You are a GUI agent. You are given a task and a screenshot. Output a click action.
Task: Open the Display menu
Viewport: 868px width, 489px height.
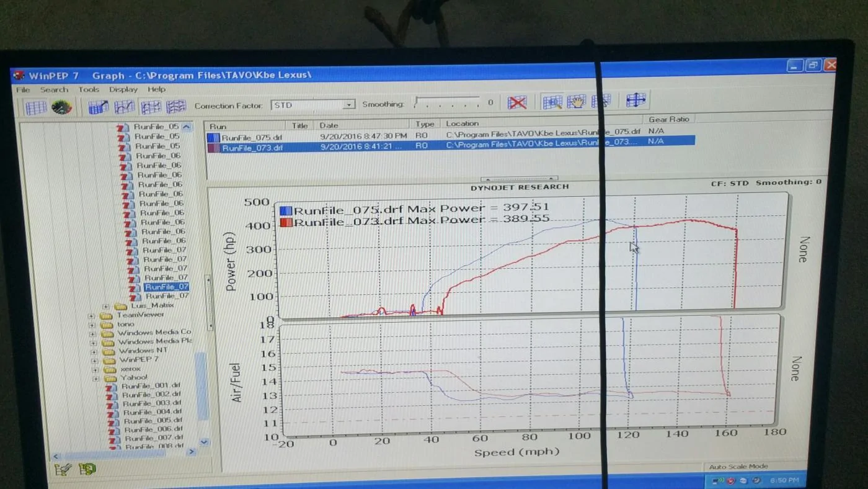pyautogui.click(x=123, y=89)
